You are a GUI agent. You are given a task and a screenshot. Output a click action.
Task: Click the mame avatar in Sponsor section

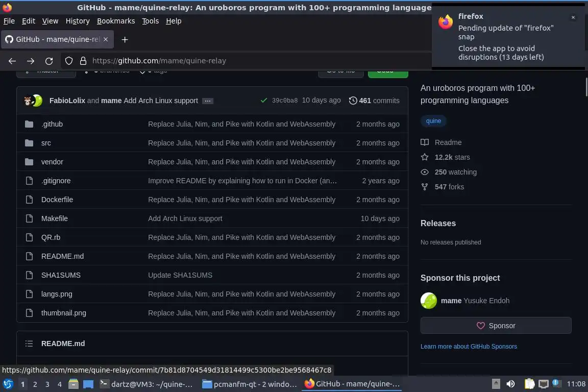point(429,301)
